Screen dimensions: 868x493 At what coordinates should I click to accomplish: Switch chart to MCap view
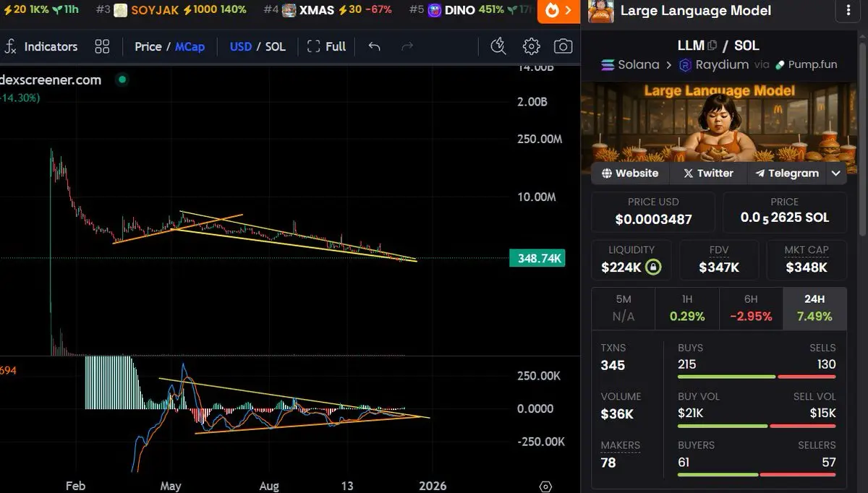[190, 46]
